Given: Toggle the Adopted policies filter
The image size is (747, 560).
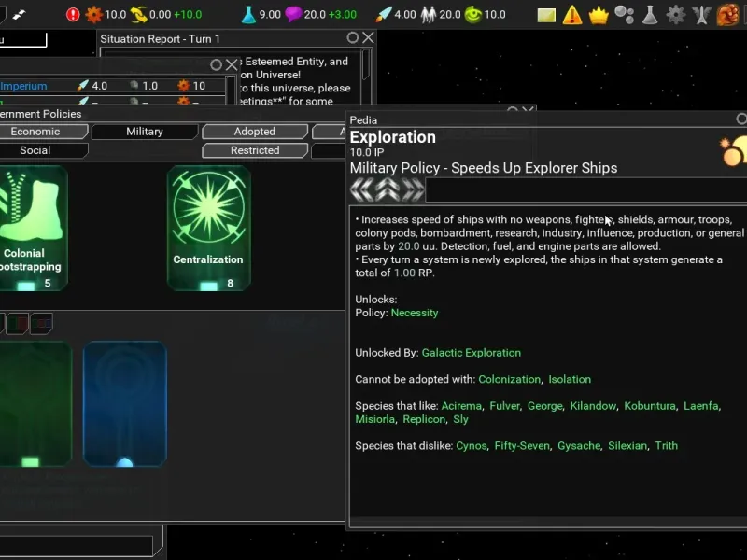Looking at the screenshot, I should click(x=254, y=132).
